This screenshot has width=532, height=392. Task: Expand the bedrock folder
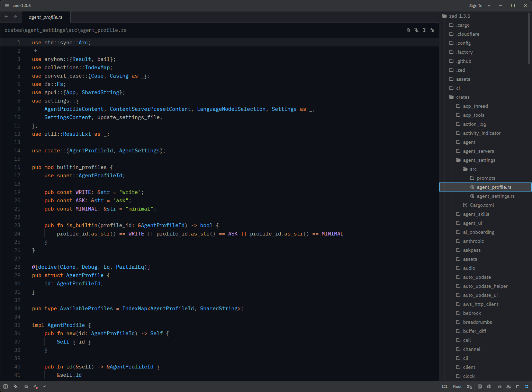[x=485, y=313]
